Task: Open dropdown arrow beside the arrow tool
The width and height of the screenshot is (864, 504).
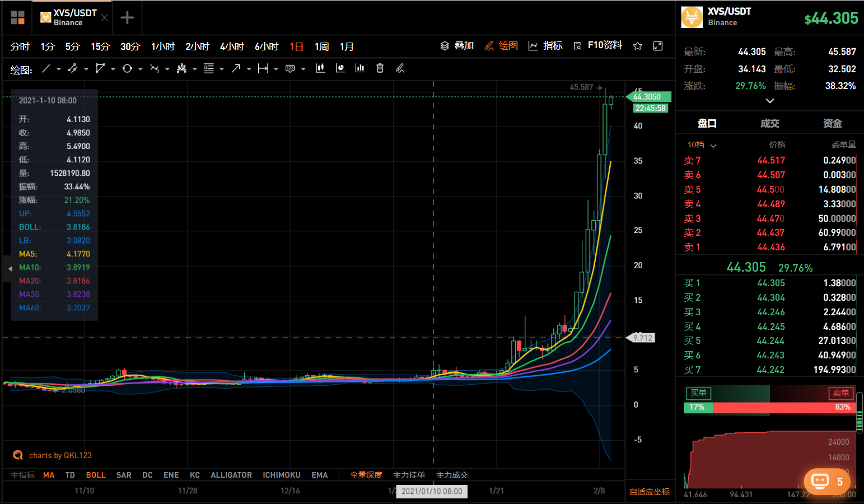Action: pyautogui.click(x=249, y=69)
